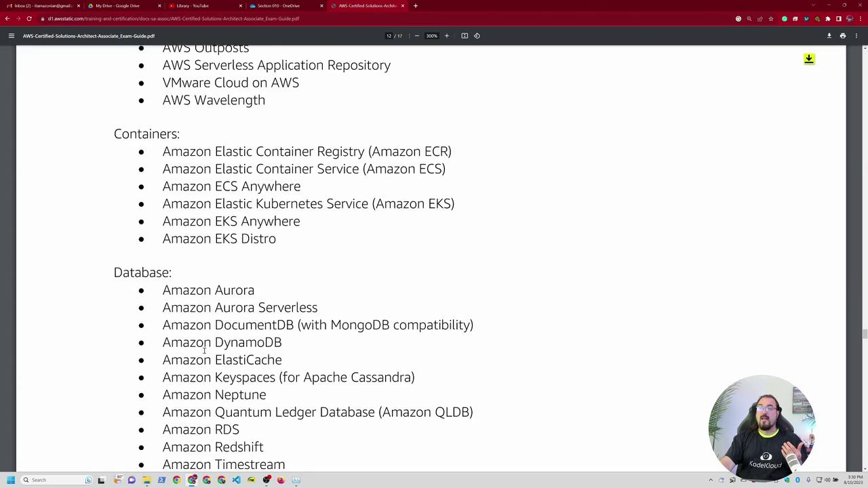Viewport: 868px width, 488px height.
Task: Click the page number input field
Action: (x=389, y=36)
